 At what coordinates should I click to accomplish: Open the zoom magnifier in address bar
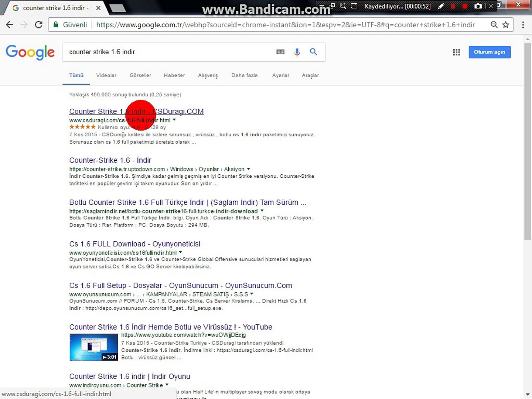click(x=494, y=25)
